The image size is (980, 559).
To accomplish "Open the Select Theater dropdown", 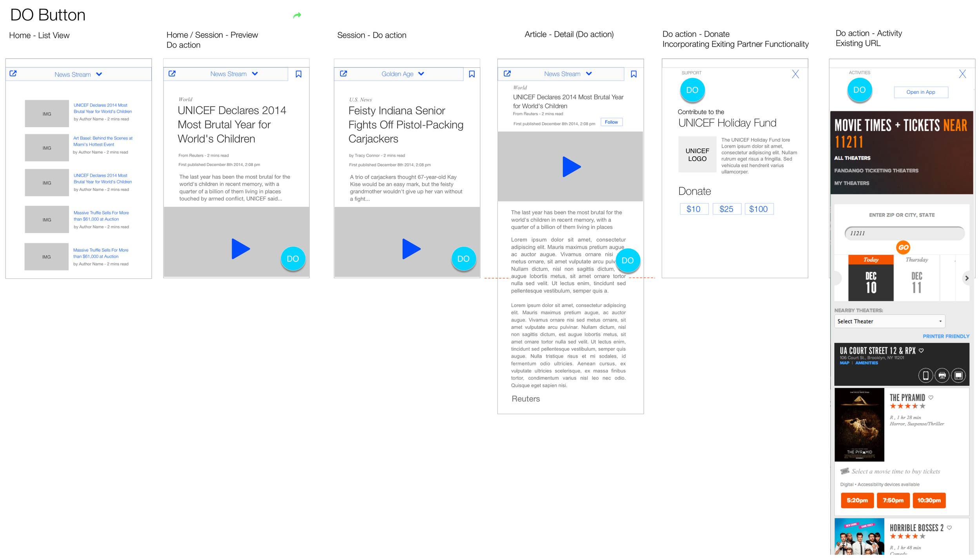I will pyautogui.click(x=889, y=321).
